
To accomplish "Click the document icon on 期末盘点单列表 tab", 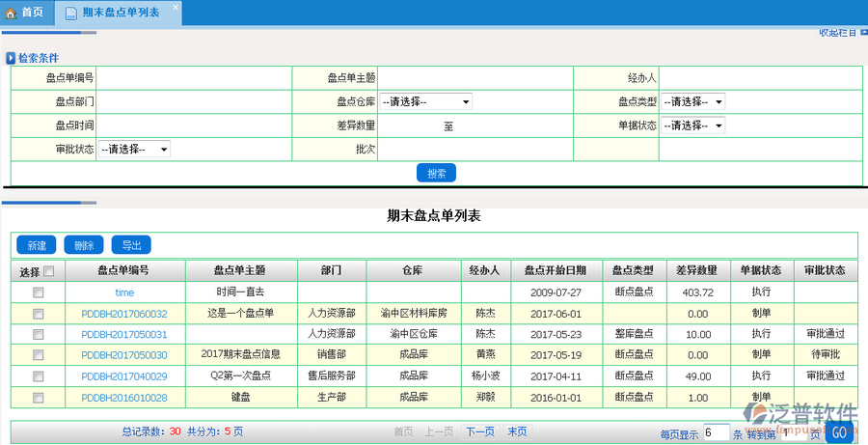I will coord(71,13).
